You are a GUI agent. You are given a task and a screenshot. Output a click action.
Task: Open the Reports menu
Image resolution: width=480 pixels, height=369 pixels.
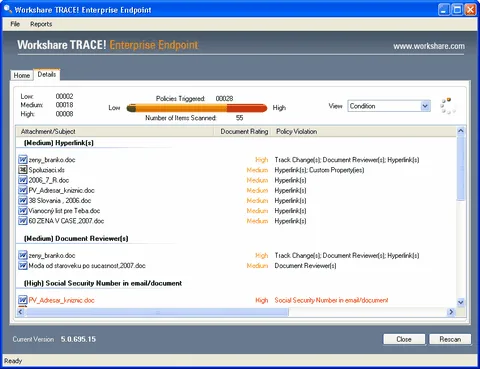(41, 24)
